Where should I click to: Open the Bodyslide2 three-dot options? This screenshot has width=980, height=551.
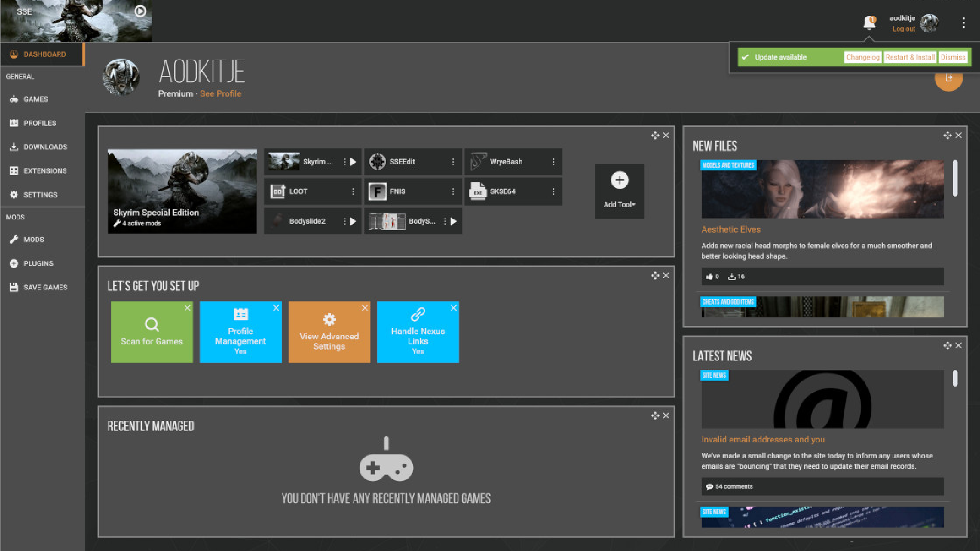345,221
